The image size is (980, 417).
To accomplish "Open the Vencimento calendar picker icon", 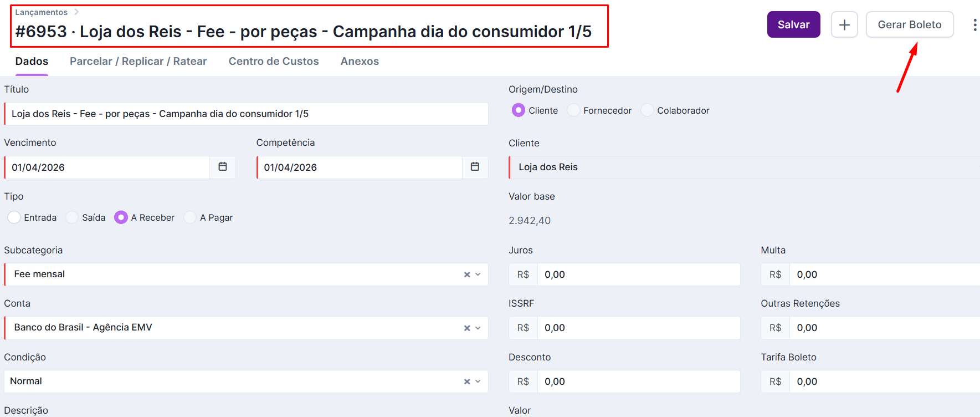I will pyautogui.click(x=223, y=167).
